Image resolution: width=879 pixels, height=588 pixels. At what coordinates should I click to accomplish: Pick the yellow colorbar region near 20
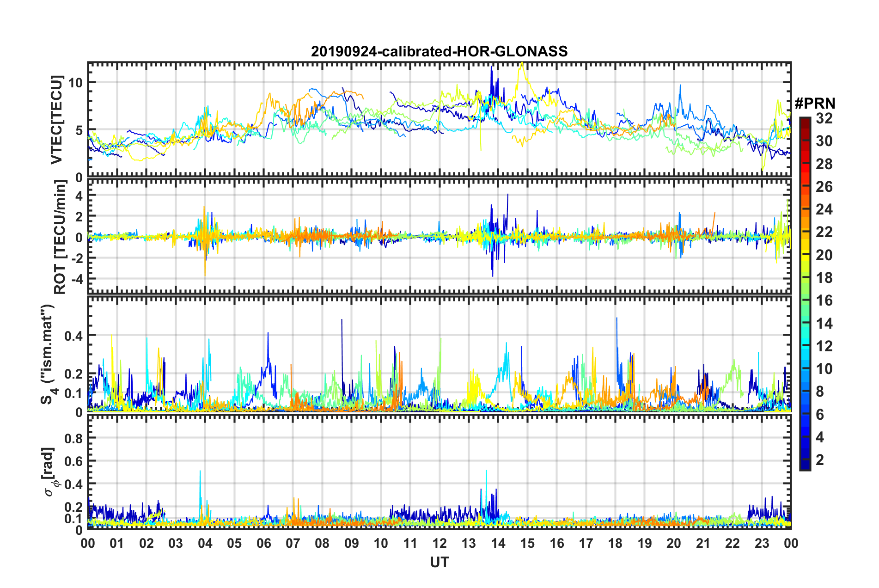pyautogui.click(x=805, y=255)
